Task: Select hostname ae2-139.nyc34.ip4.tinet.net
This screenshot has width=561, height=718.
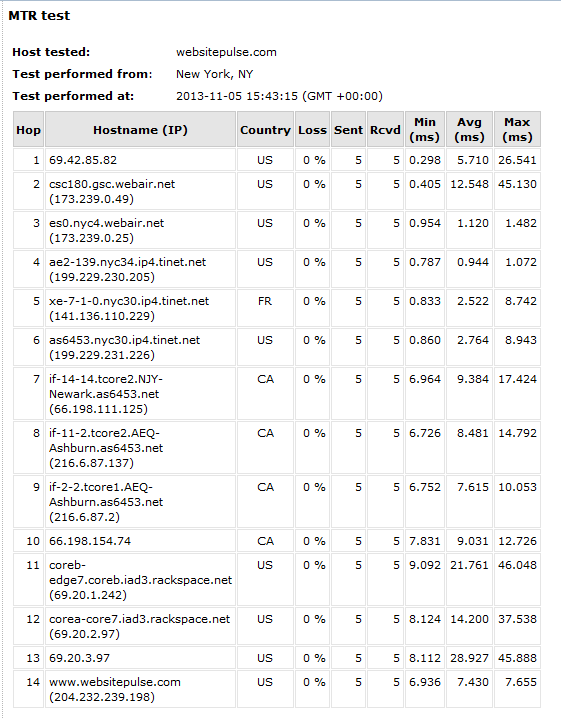Action: point(128,262)
